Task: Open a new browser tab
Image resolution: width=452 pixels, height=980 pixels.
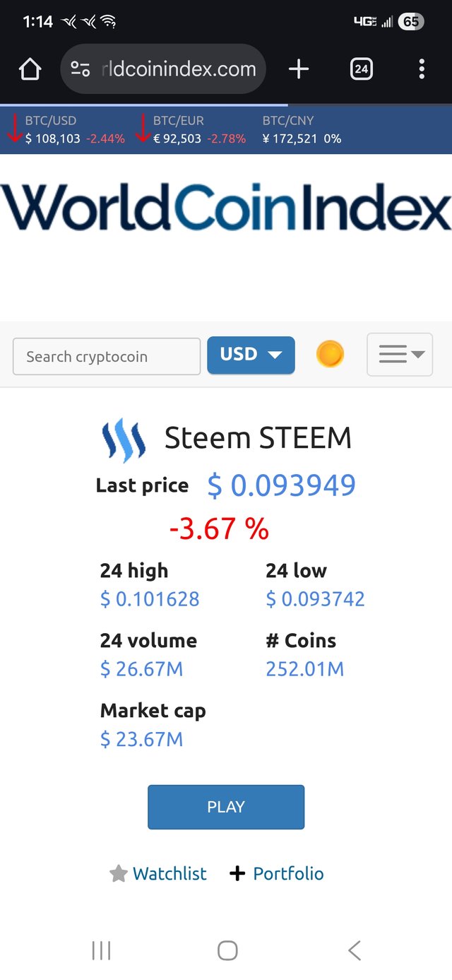Action: tap(299, 69)
